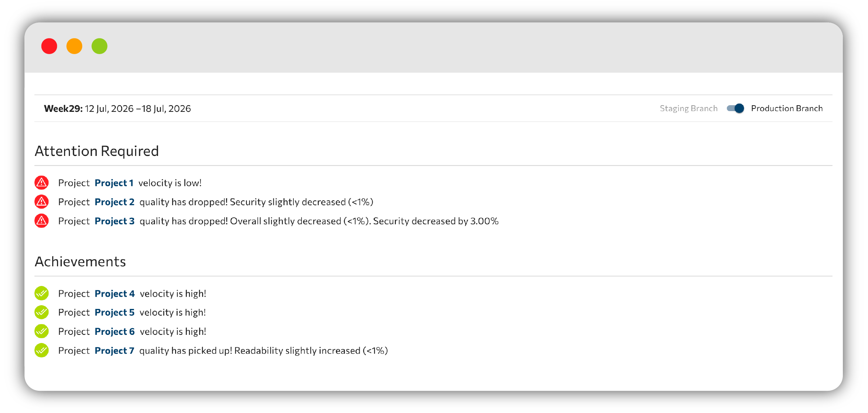The height and width of the screenshot is (413, 868).
Task: Open the Project 2 link
Action: pos(114,202)
